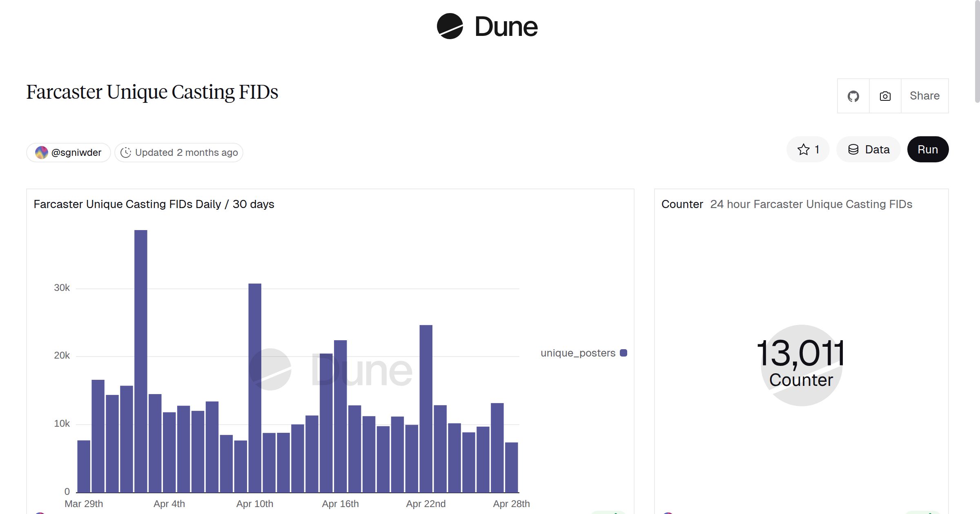Open the GitHub icon button
980x514 pixels.
coord(853,96)
